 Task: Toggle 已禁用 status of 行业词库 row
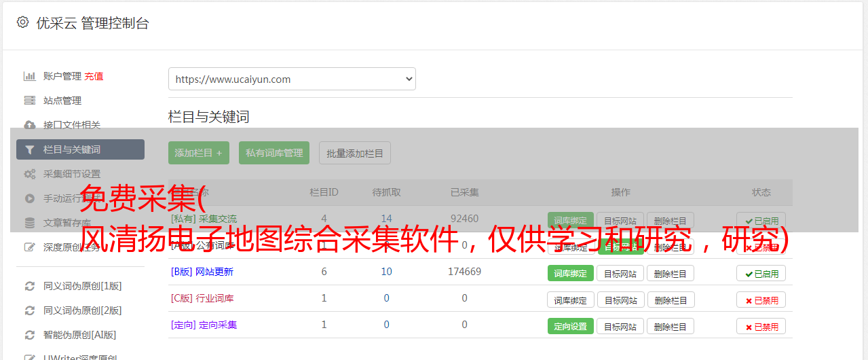761,300
